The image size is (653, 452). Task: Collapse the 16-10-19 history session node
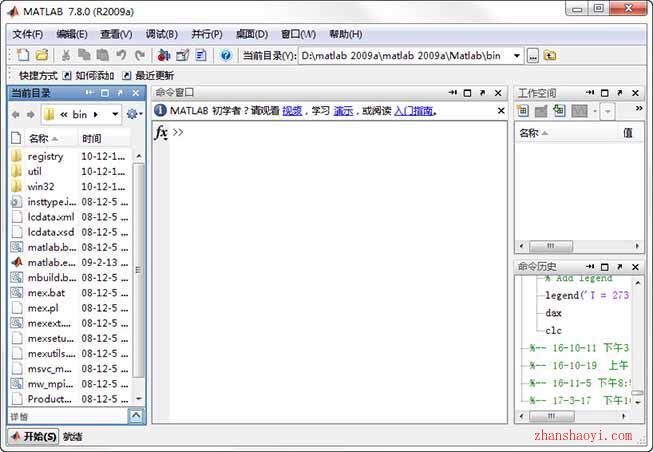click(524, 366)
